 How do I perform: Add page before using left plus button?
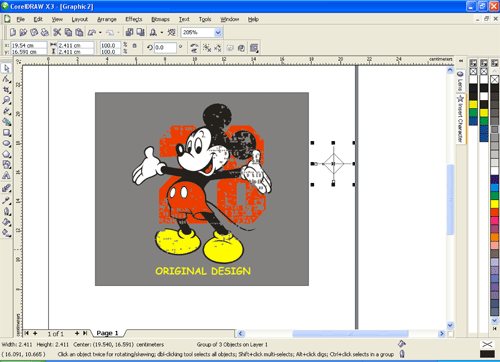coord(35,333)
